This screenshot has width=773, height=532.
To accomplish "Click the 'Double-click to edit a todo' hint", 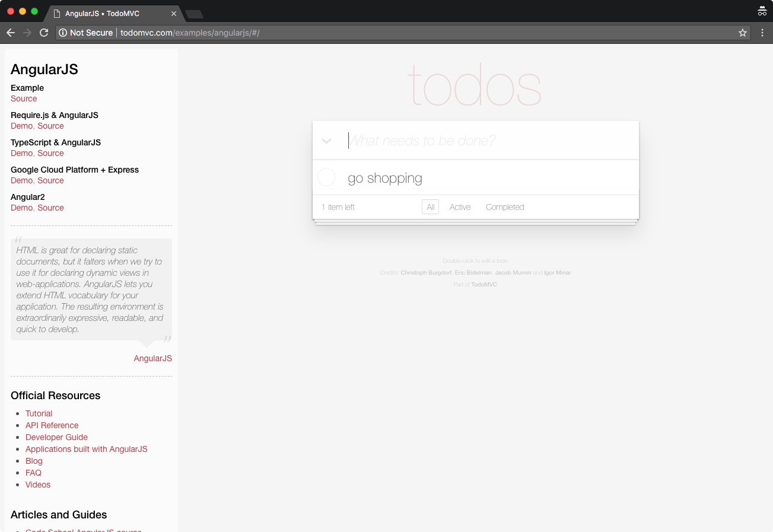I will [475, 261].
